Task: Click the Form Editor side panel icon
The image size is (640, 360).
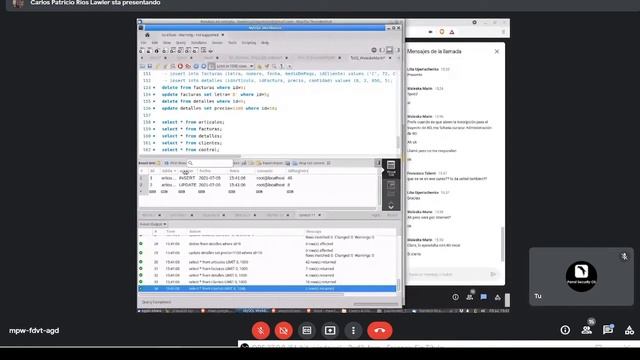Action: [391, 188]
